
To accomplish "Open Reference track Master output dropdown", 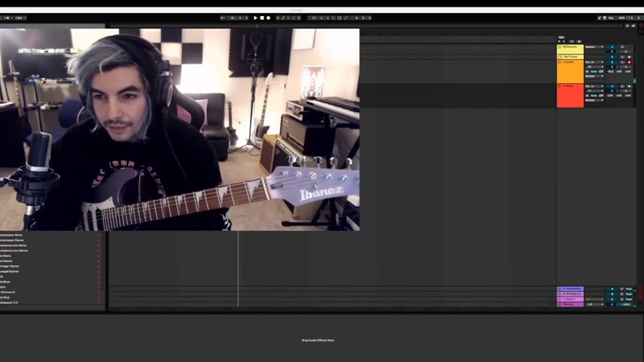I will tap(595, 47).
